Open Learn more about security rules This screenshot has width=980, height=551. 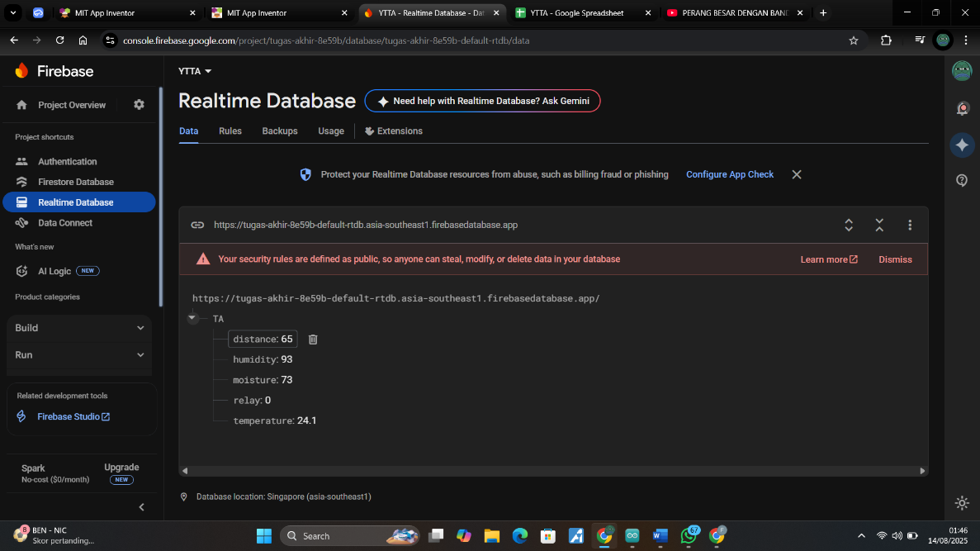click(830, 259)
